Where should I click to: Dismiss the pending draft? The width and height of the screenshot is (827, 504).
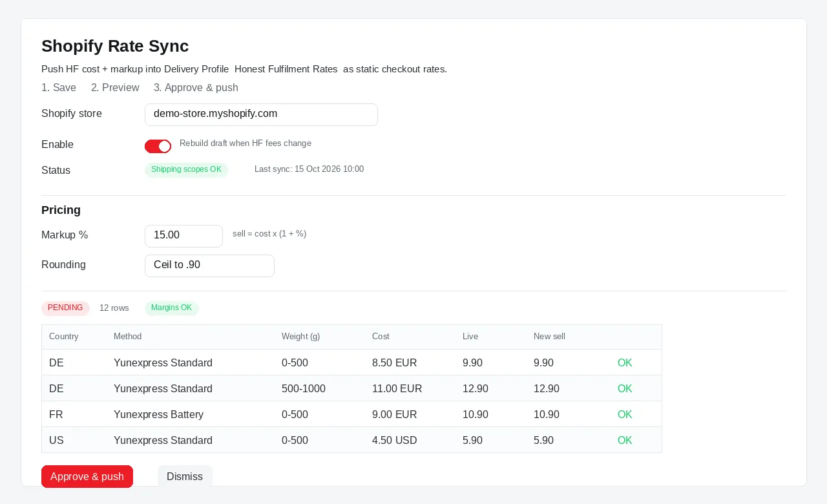tap(185, 477)
